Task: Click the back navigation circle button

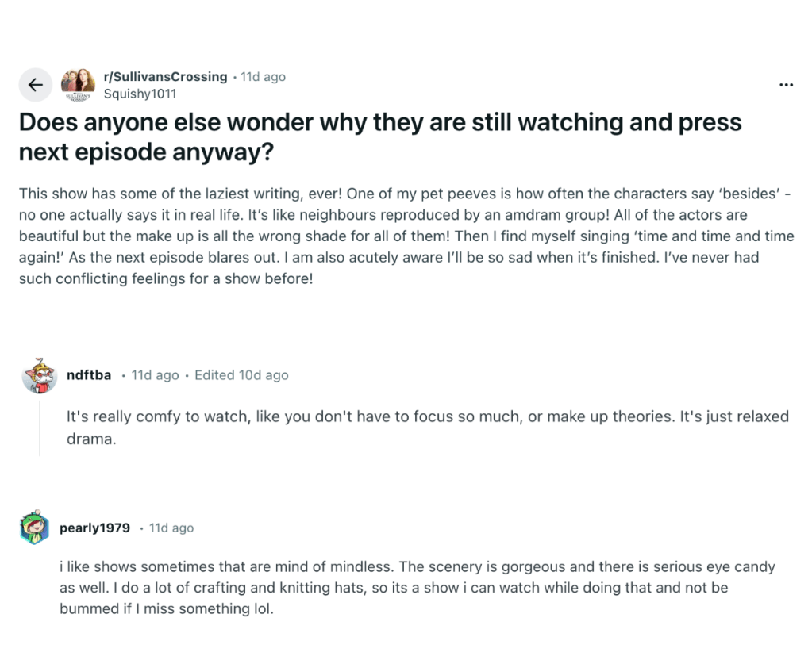Action: (35, 84)
